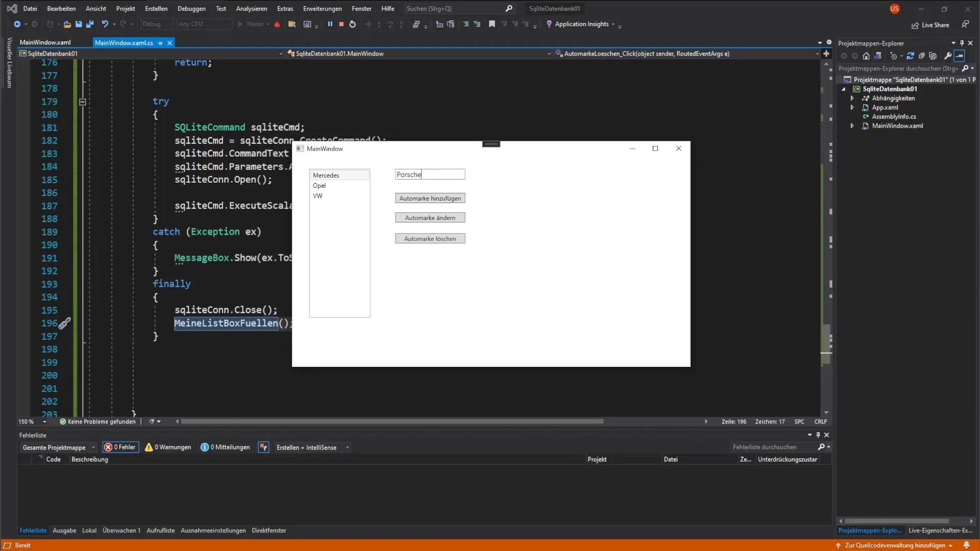Switch to the Aufrufliste tab

click(160, 531)
